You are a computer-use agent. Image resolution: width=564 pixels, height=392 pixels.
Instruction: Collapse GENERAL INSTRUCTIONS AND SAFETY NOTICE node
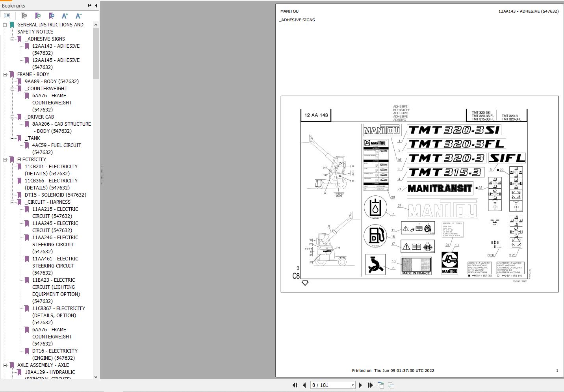pos(5,25)
